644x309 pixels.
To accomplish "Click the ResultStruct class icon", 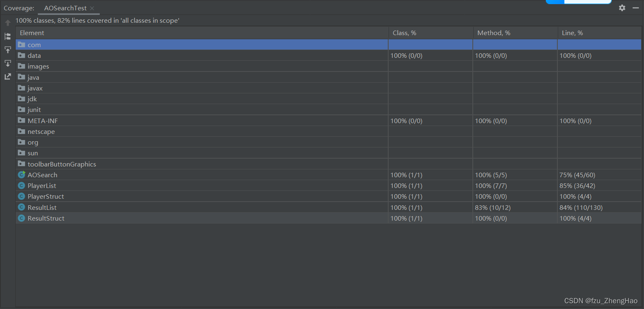I will click(x=21, y=218).
